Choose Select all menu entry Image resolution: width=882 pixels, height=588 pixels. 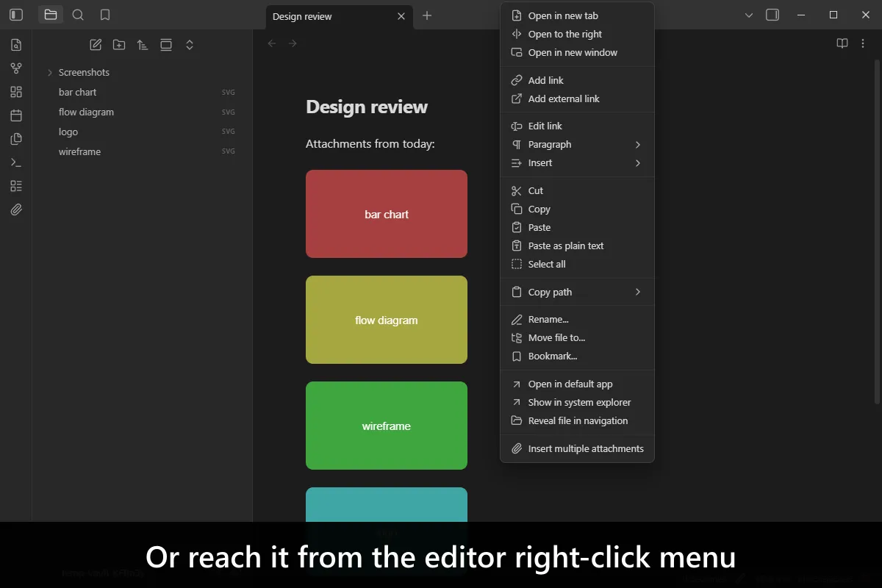click(577, 264)
